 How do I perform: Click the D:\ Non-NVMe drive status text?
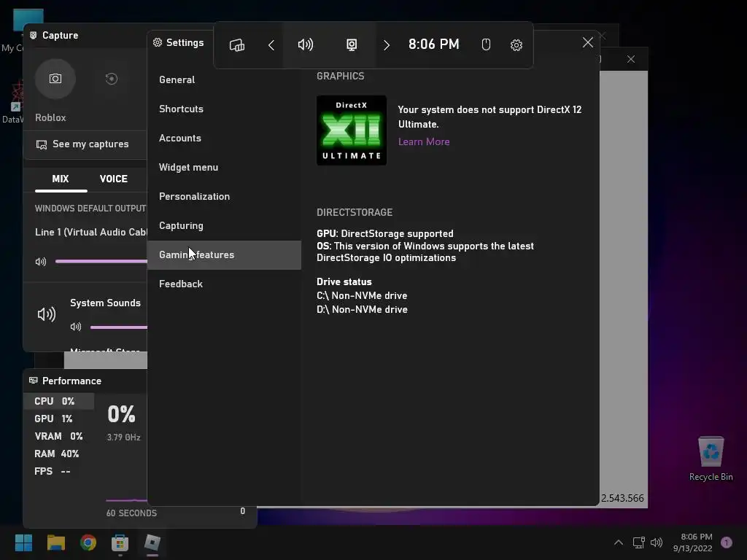[362, 309]
